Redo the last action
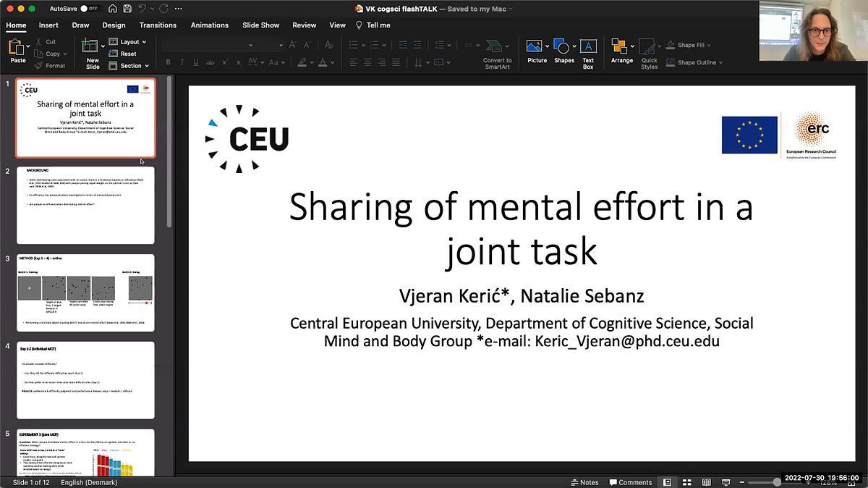 point(163,9)
